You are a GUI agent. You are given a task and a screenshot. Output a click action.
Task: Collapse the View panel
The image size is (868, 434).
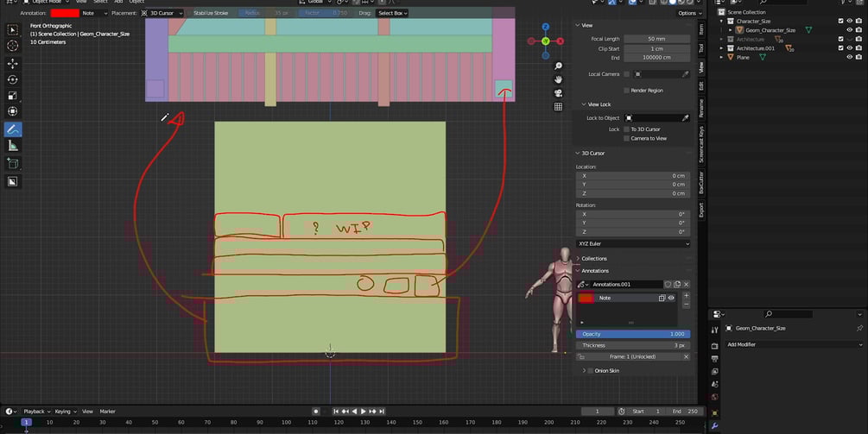[x=578, y=25]
